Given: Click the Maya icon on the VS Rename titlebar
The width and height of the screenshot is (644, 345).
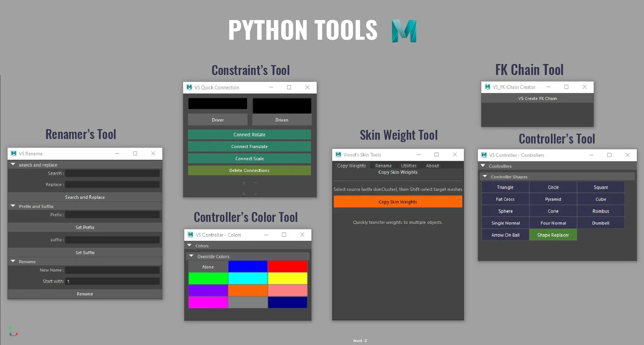Looking at the screenshot, I should 13,153.
